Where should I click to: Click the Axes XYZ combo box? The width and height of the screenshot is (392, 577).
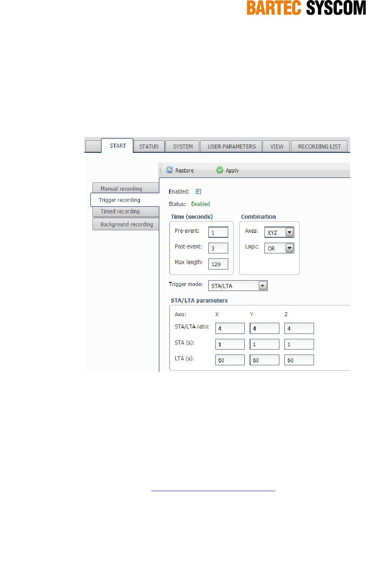click(279, 232)
